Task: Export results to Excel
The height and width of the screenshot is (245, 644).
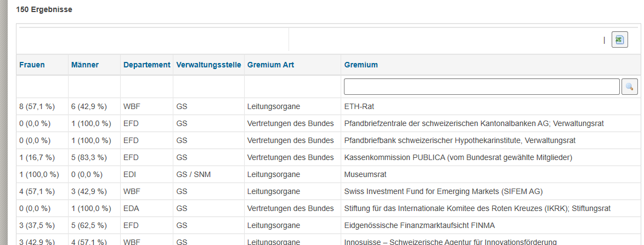Action: point(619,40)
